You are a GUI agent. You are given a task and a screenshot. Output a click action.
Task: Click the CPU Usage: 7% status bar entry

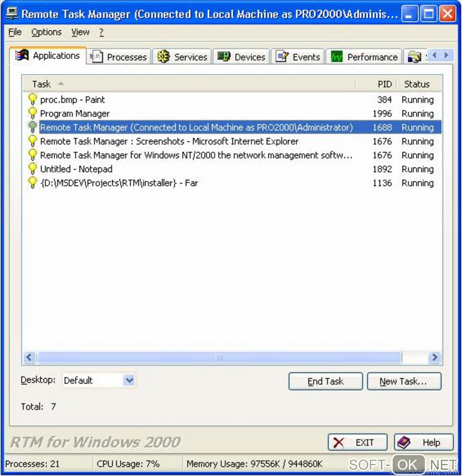[x=128, y=464]
